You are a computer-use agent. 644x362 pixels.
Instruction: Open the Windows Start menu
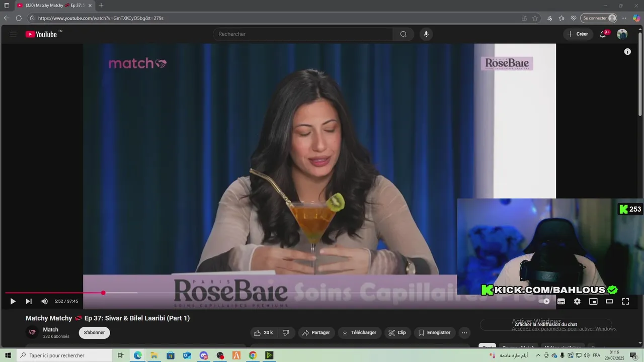tap(8, 355)
